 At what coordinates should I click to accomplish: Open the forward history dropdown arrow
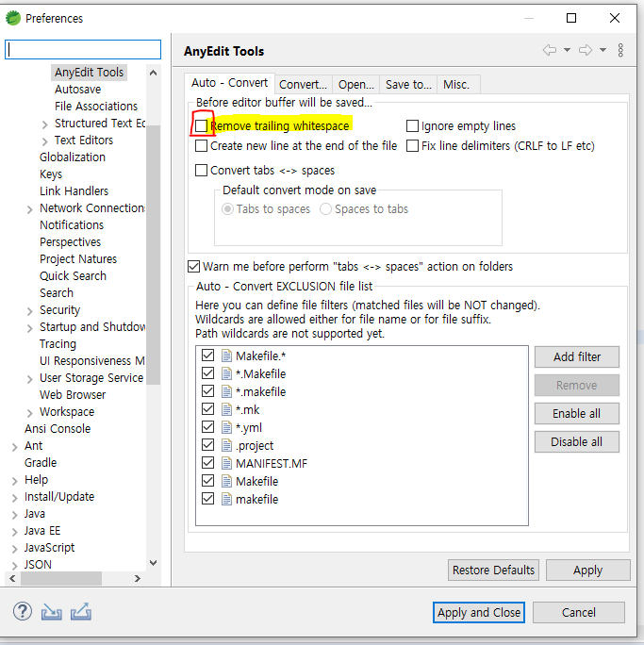(603, 50)
